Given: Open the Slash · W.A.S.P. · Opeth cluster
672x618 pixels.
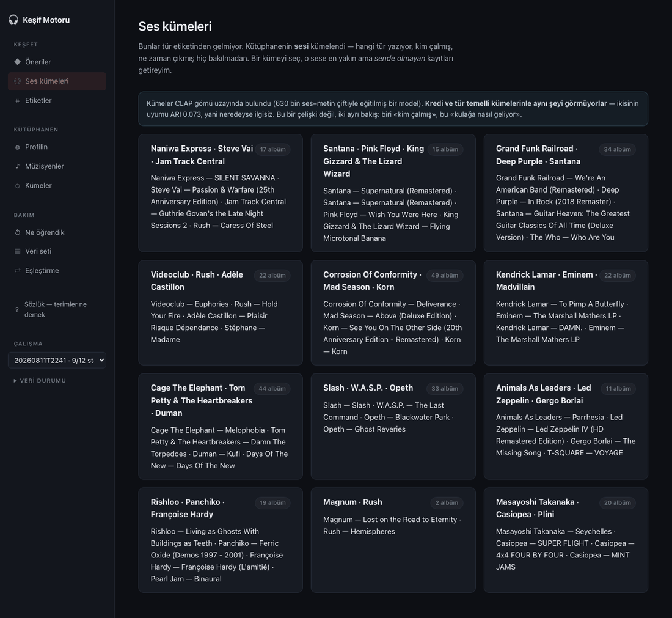Looking at the screenshot, I should pos(393,426).
